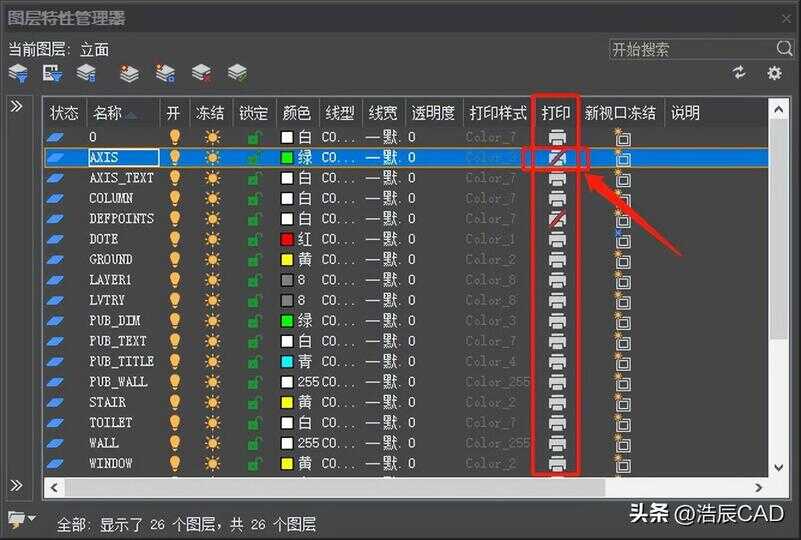Click the Set Current layer icon
Viewport: 801px width, 540px height.
click(237, 73)
